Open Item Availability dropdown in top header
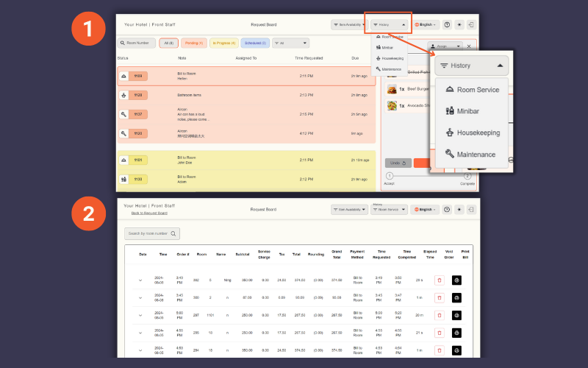 pyautogui.click(x=349, y=24)
